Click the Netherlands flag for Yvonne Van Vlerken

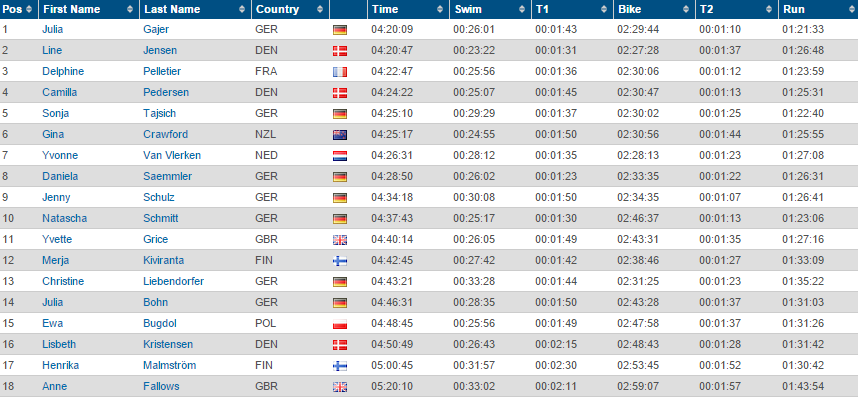pyautogui.click(x=340, y=156)
